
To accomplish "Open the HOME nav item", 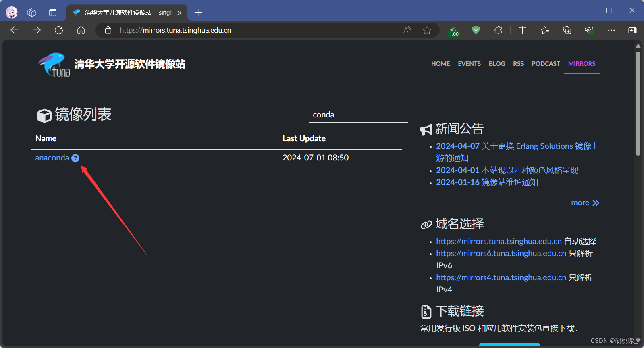I will pyautogui.click(x=440, y=64).
